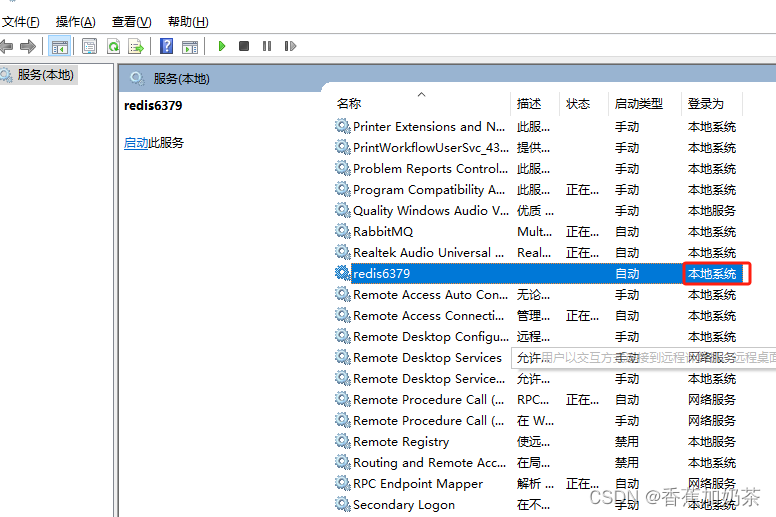
Task: Click the gear icon beside redis6379
Action: [x=342, y=273]
